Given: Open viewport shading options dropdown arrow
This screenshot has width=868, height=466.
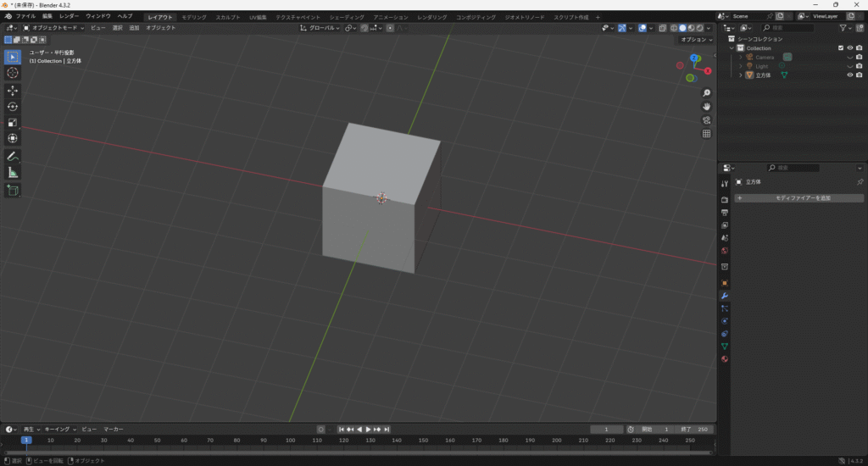Looking at the screenshot, I should coord(709,28).
